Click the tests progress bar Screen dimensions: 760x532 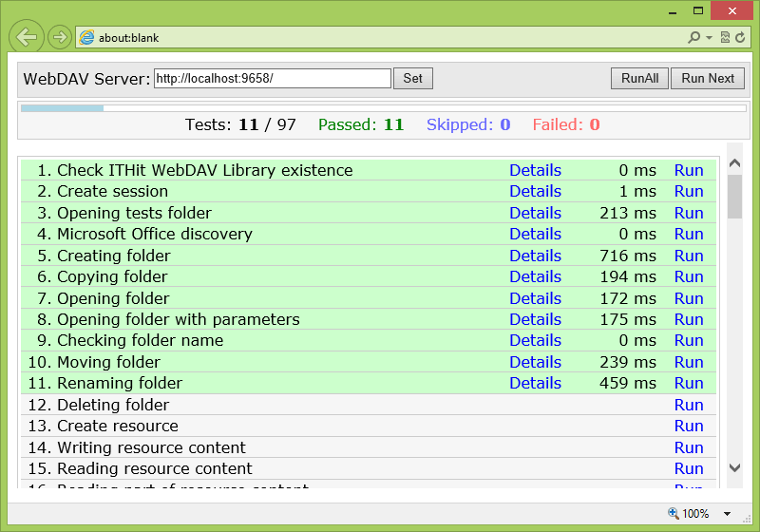pos(384,108)
